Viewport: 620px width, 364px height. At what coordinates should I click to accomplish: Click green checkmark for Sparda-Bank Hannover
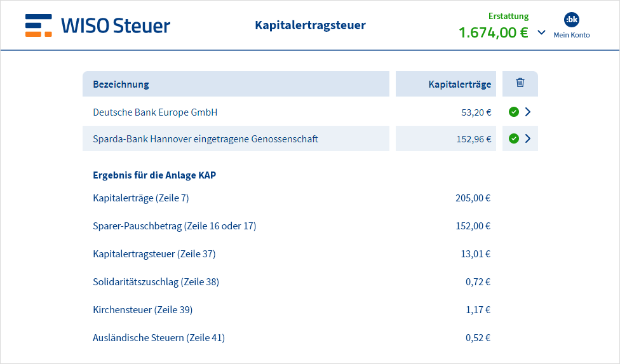514,138
